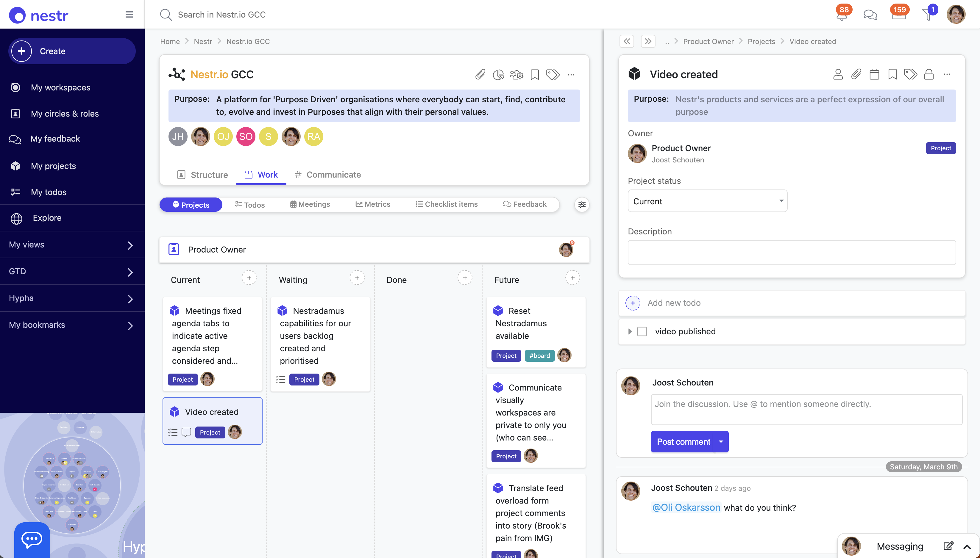Open the user profile avatar in header
Image resolution: width=980 pixels, height=558 pixels.
pos(956,15)
